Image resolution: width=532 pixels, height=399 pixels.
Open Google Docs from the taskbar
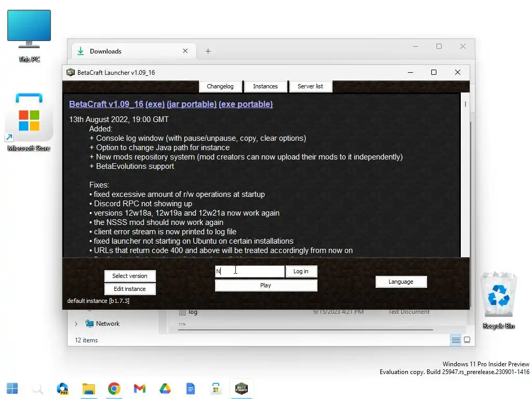(x=190, y=389)
